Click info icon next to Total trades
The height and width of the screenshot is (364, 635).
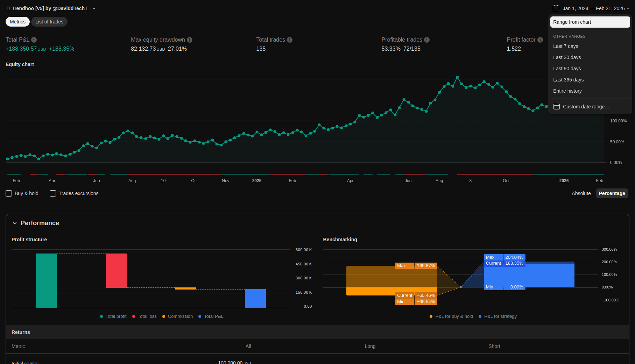click(x=290, y=40)
